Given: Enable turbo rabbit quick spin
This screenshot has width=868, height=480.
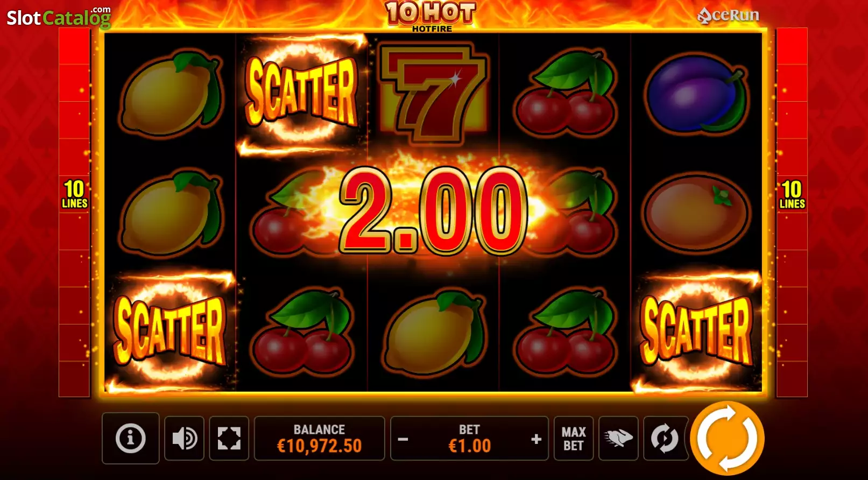Looking at the screenshot, I should point(618,438).
